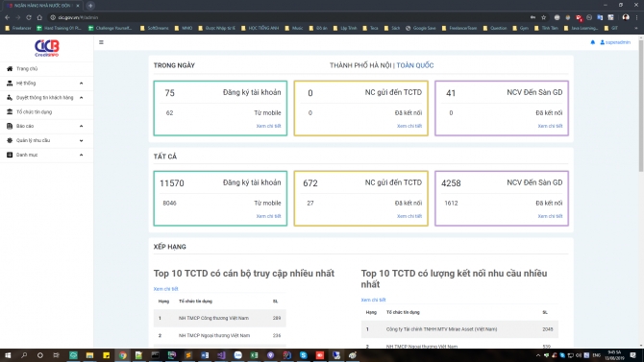Image resolution: width=644 pixels, height=362 pixels.
Task: Click the CICB CreditInfo logo
Action: (46, 48)
